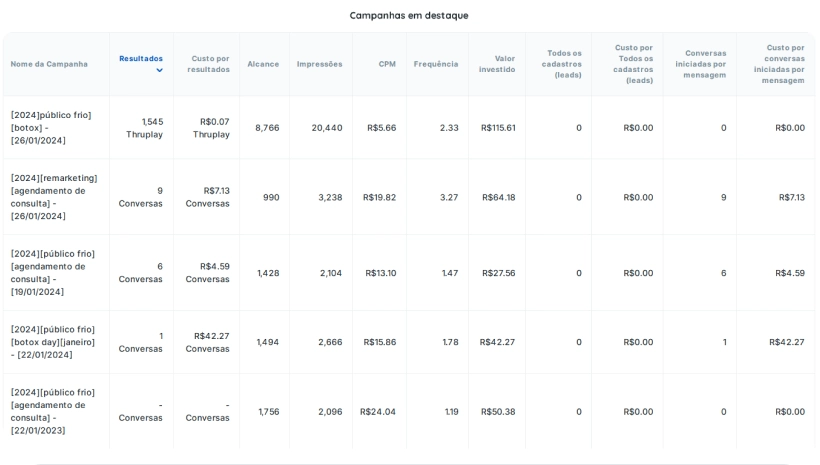Image resolution: width=820 pixels, height=465 pixels.
Task: Click Custo por resultados column header
Action: point(210,64)
